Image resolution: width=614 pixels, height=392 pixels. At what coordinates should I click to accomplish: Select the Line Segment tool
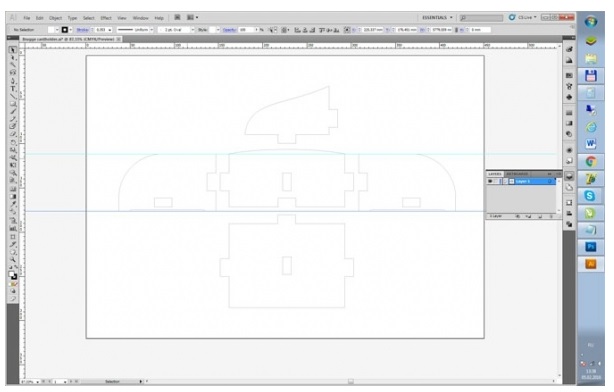13,96
